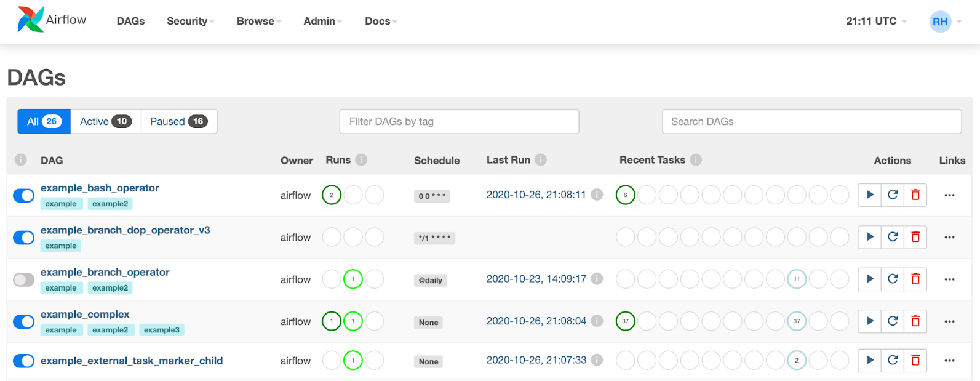Delete the example_branch_operator DAG

[915, 279]
